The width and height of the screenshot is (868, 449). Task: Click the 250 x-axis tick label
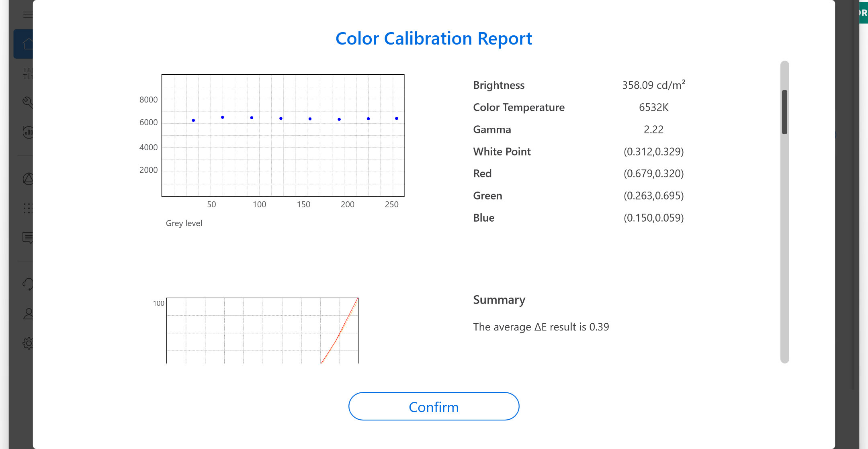pos(391,204)
